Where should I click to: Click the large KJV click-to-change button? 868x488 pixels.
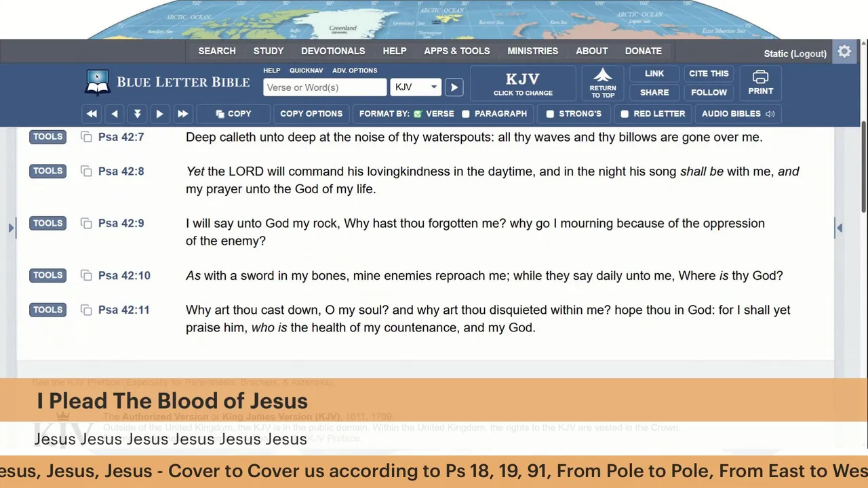coord(523,83)
